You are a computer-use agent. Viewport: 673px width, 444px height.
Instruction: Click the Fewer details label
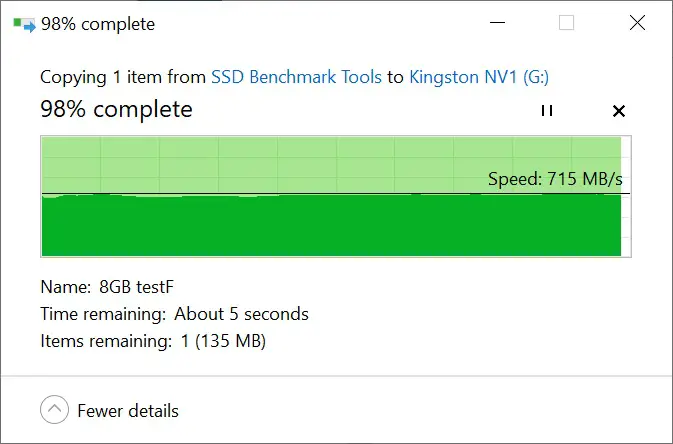click(128, 411)
